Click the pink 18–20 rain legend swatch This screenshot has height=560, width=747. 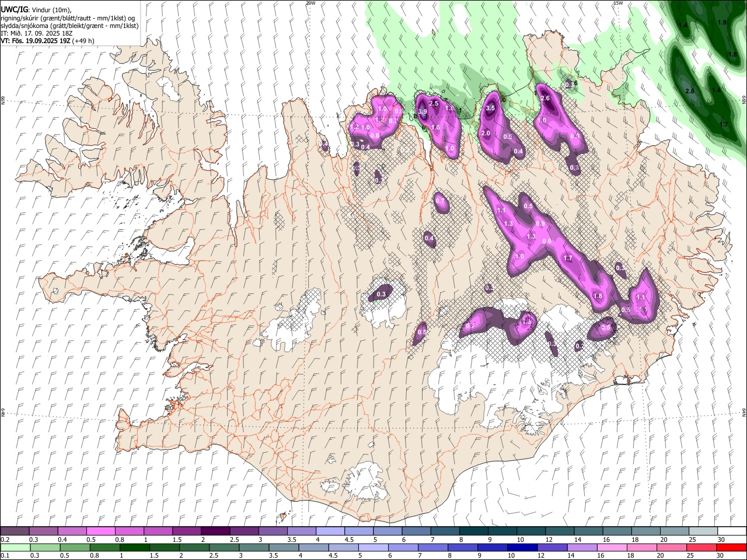(x=642, y=547)
